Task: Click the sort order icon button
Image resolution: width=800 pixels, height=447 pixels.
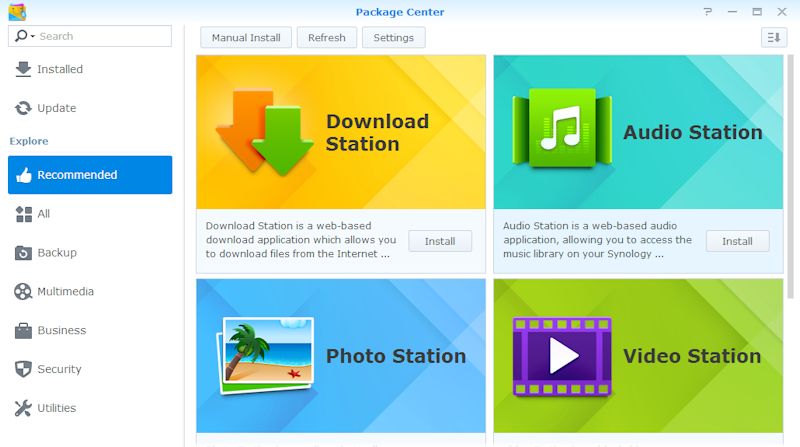Action: coord(774,37)
